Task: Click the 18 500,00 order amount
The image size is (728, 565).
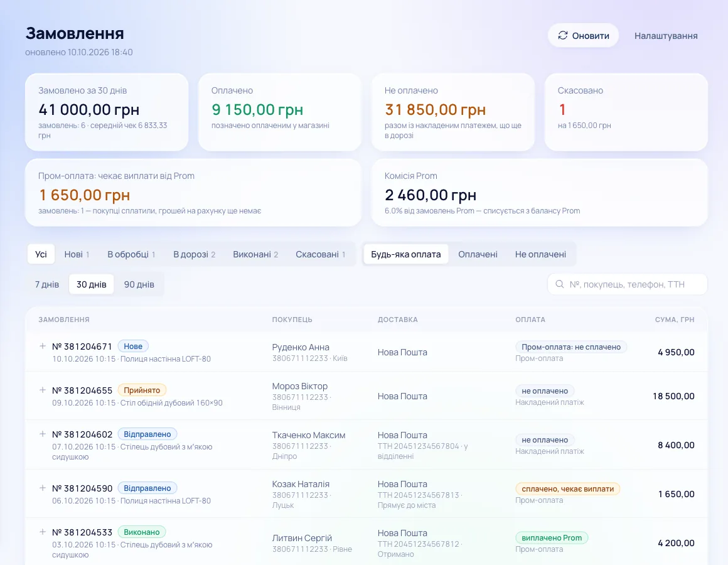Action: [673, 396]
